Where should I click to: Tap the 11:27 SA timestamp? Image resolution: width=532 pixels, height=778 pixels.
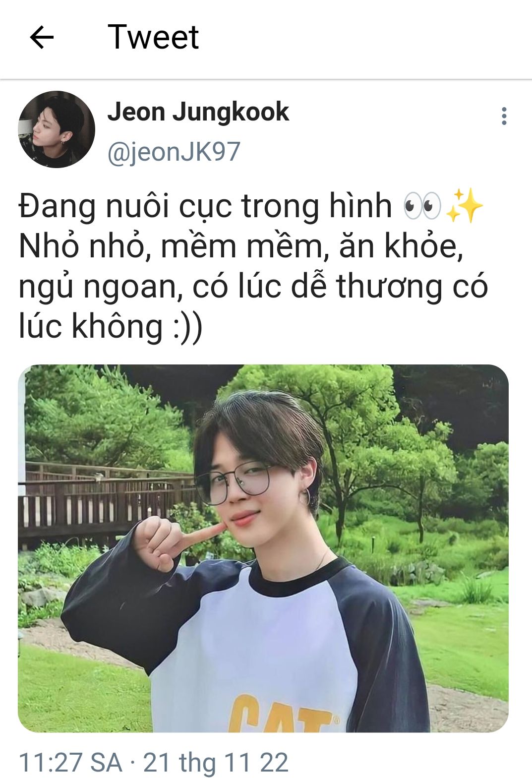pyautogui.click(x=70, y=762)
